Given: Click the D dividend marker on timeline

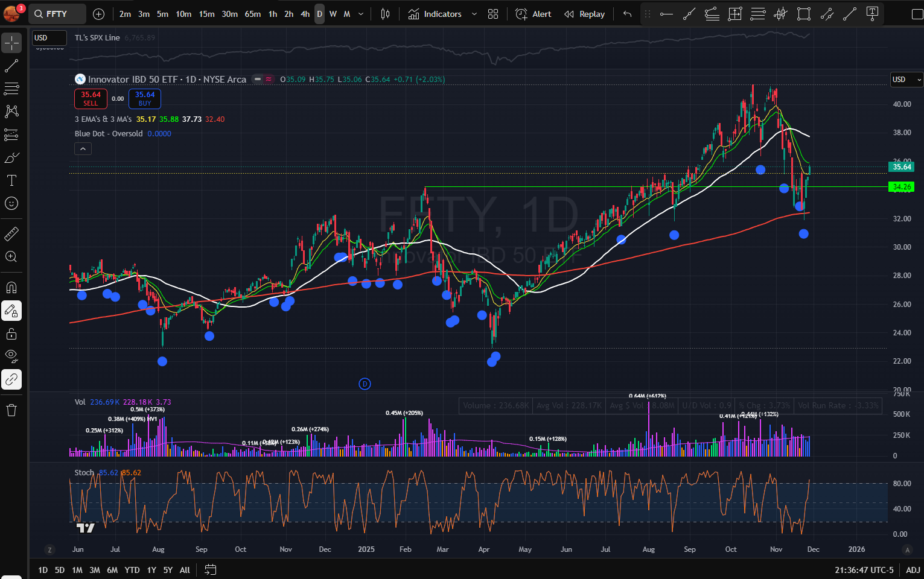Looking at the screenshot, I should [x=365, y=384].
